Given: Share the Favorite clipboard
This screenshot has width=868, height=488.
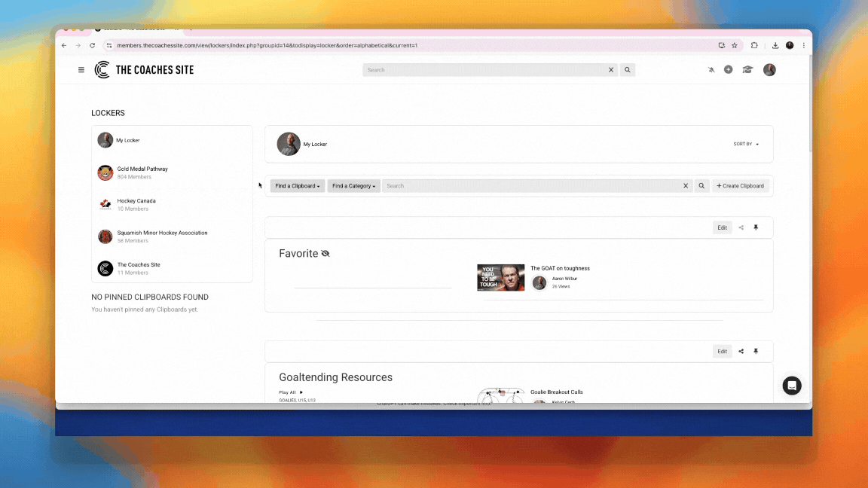Looking at the screenshot, I should click(741, 227).
